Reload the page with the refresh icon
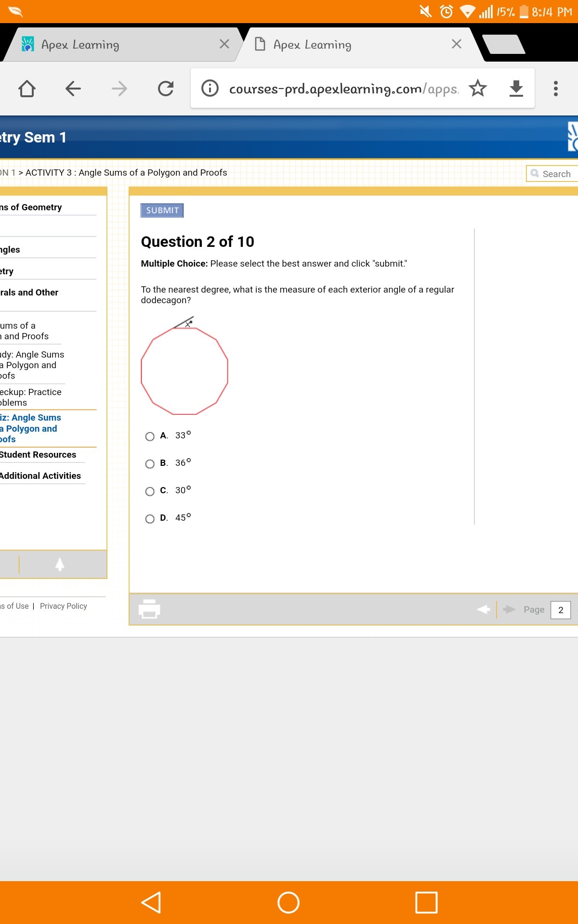The image size is (578, 924). tap(166, 89)
